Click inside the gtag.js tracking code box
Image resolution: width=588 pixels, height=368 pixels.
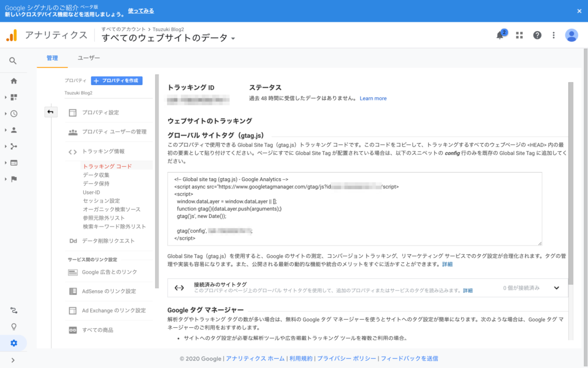(x=355, y=209)
